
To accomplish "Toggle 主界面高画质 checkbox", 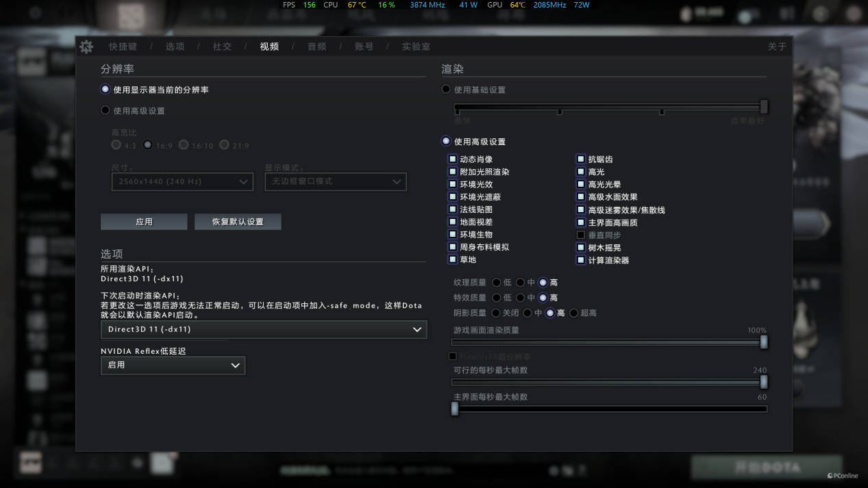I will coord(580,222).
